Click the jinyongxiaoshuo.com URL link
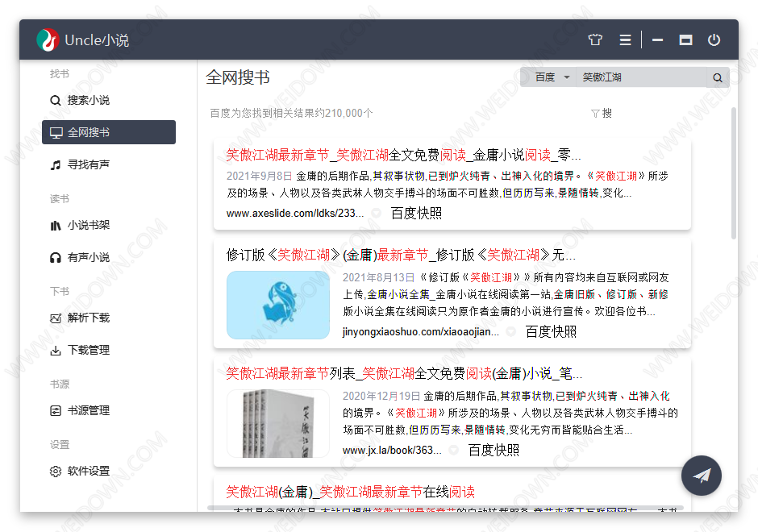The height and width of the screenshot is (532, 758). coord(421,332)
